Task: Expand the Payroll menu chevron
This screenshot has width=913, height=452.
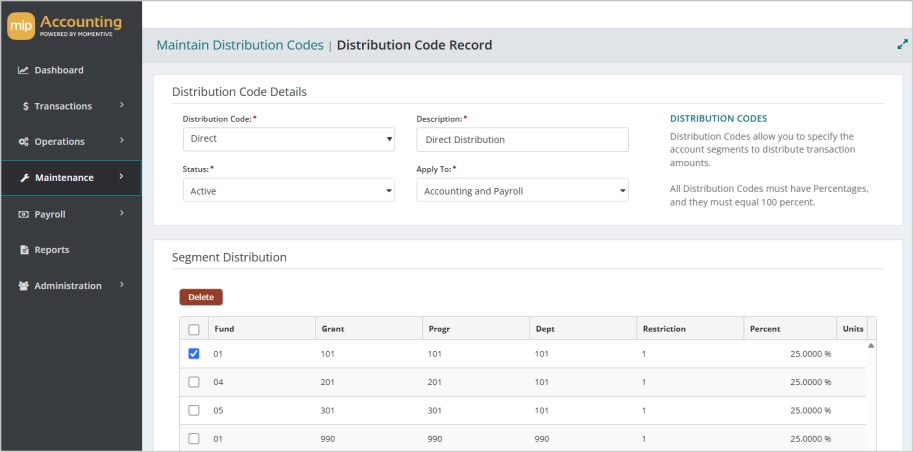Action: (122, 213)
